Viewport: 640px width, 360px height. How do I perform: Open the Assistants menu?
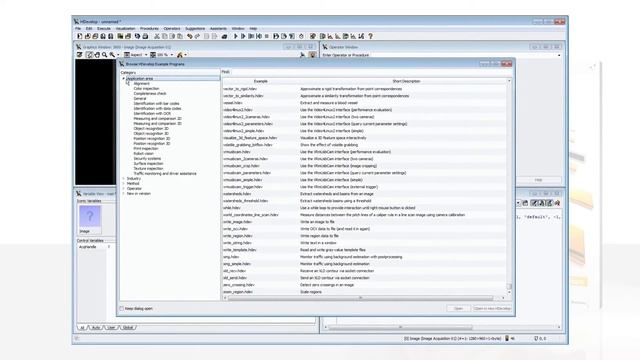[x=218, y=29]
